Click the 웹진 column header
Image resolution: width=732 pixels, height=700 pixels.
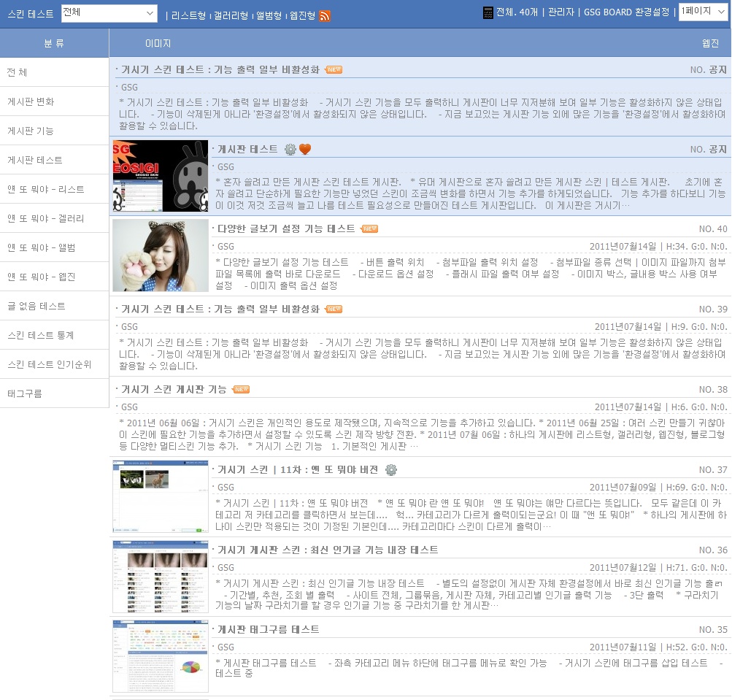coord(711,43)
